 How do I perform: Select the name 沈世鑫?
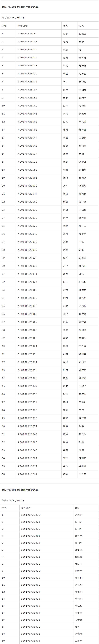coord(83,354)
